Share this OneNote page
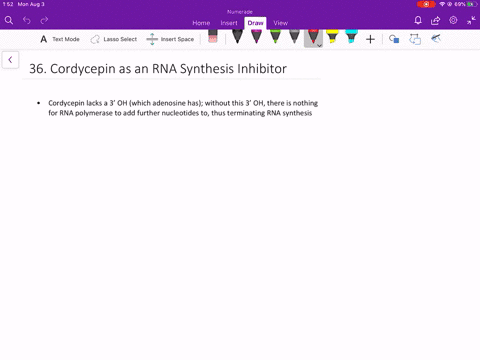 tap(435, 20)
